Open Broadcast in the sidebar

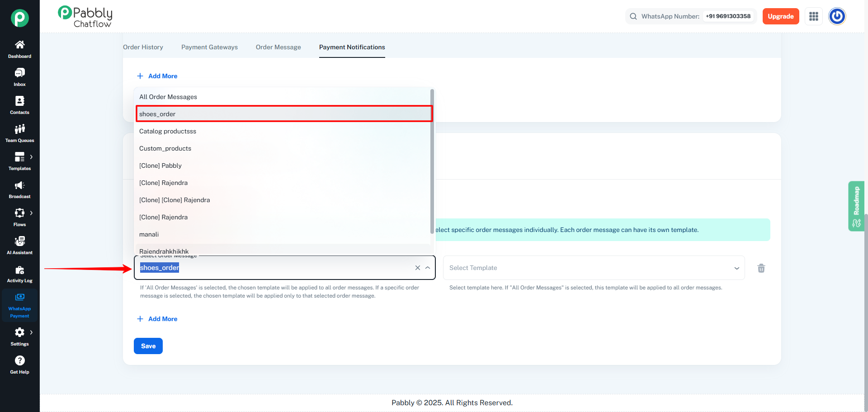pos(19,189)
